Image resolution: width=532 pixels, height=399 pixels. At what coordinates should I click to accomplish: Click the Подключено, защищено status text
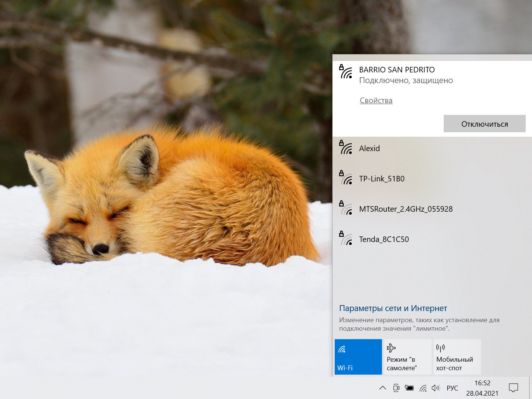(406, 81)
